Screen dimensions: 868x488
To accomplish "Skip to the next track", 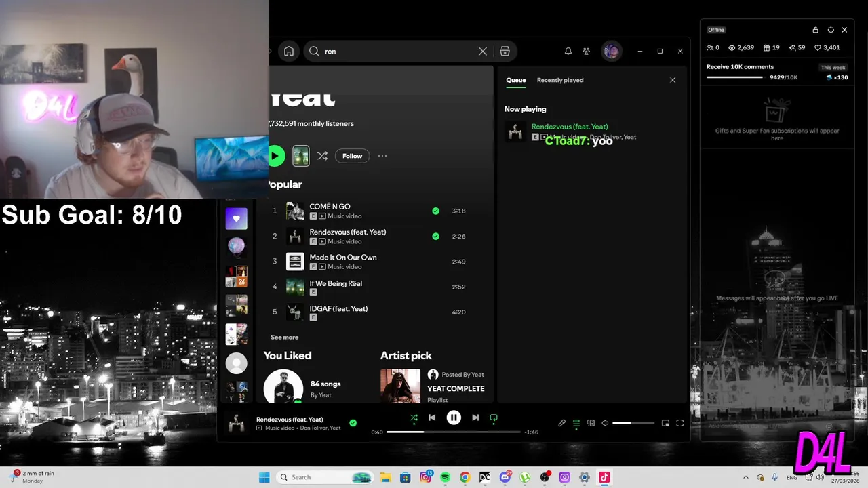I will [475, 418].
